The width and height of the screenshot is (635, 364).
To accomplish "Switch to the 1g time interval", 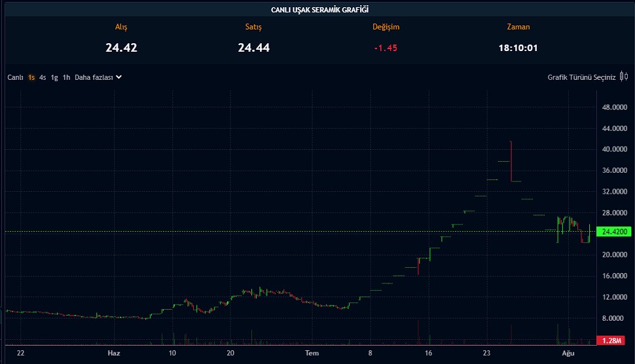I will tap(54, 77).
